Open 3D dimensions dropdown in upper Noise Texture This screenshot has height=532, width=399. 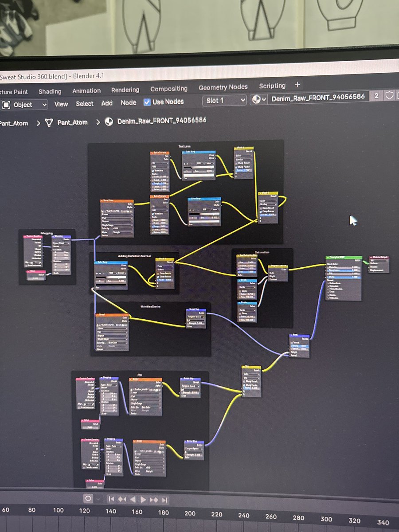point(160,163)
